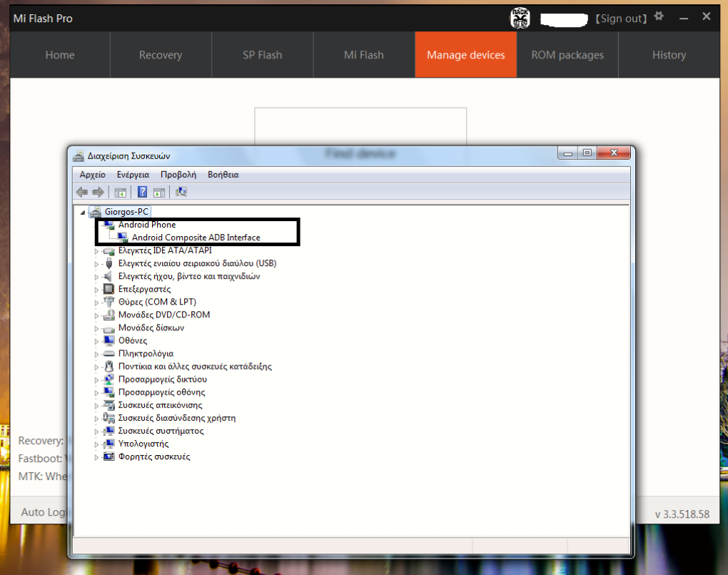728x575 pixels.
Task: Click the blue Help question mark toolbar icon
Action: click(142, 192)
